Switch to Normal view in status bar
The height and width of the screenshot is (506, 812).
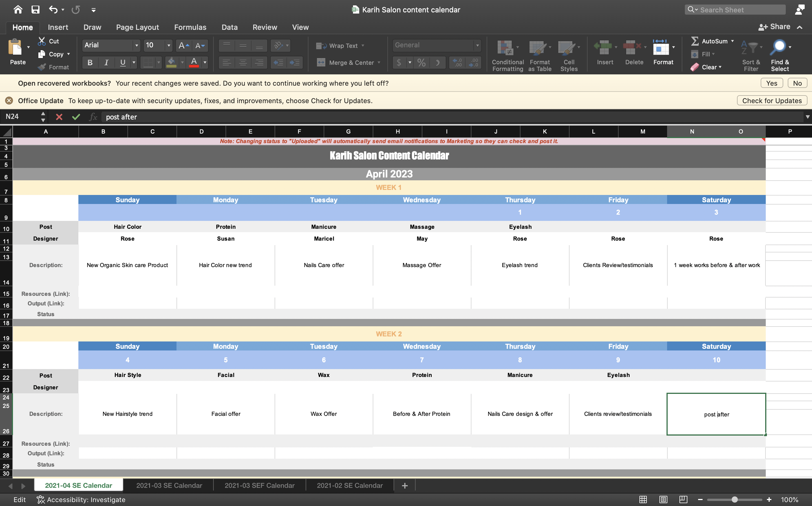(643, 499)
